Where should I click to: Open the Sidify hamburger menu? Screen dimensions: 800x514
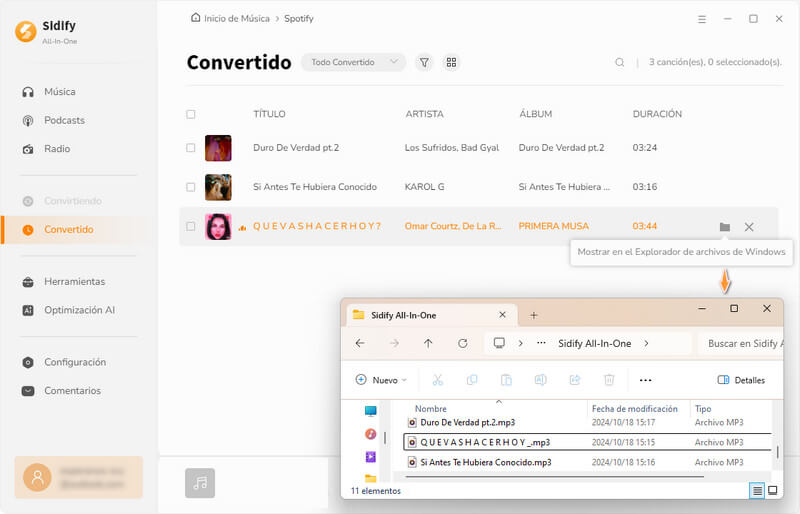tap(702, 19)
